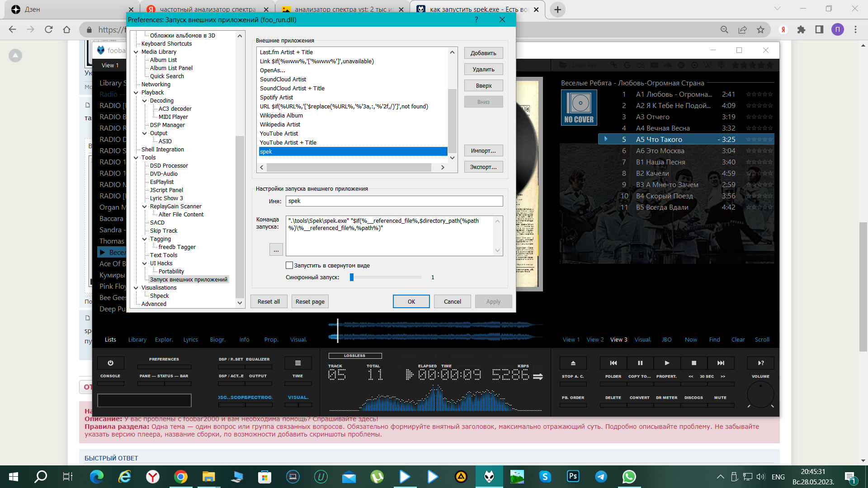Click the browse '...' button for command
The image size is (868, 488).
click(276, 250)
